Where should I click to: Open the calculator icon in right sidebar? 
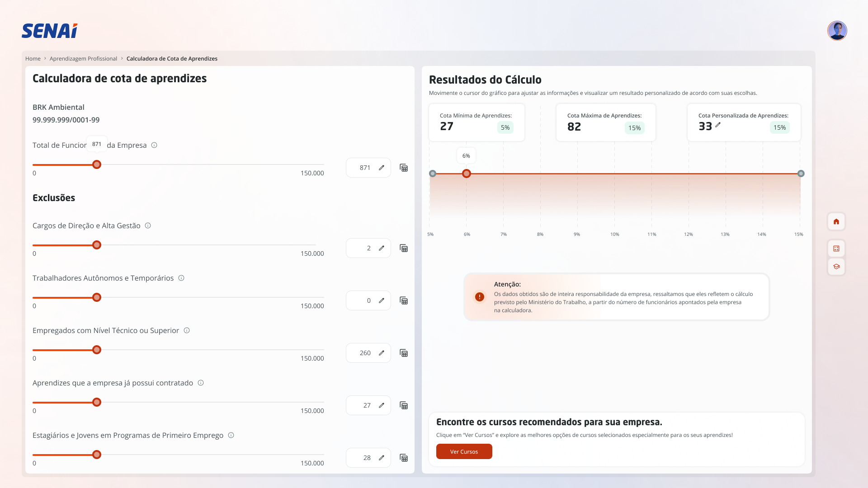click(836, 249)
